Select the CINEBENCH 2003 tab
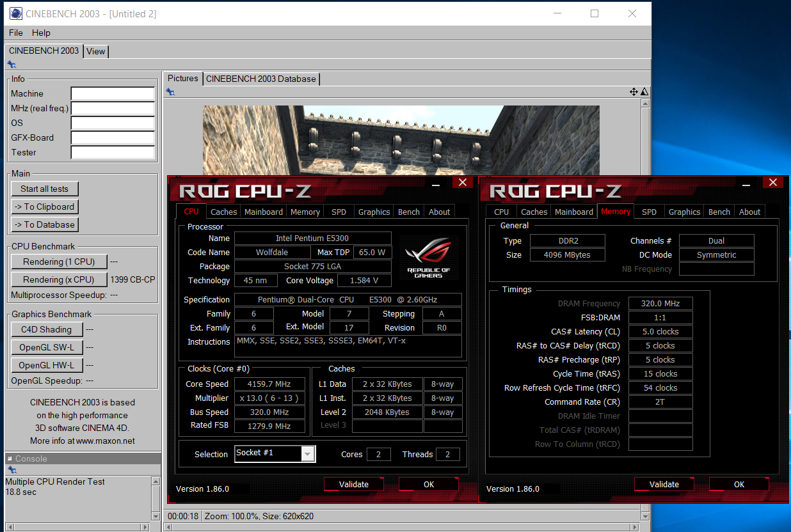The height and width of the screenshot is (532, 791). (44, 51)
